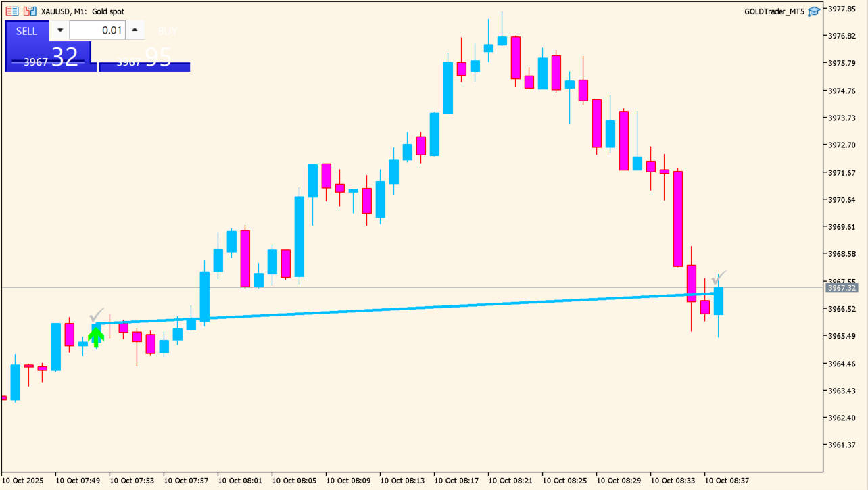Click the GOLDTrader_MT5 expert advisor hat icon
Image resolution: width=868 pixels, height=490 pixels.
pos(814,11)
